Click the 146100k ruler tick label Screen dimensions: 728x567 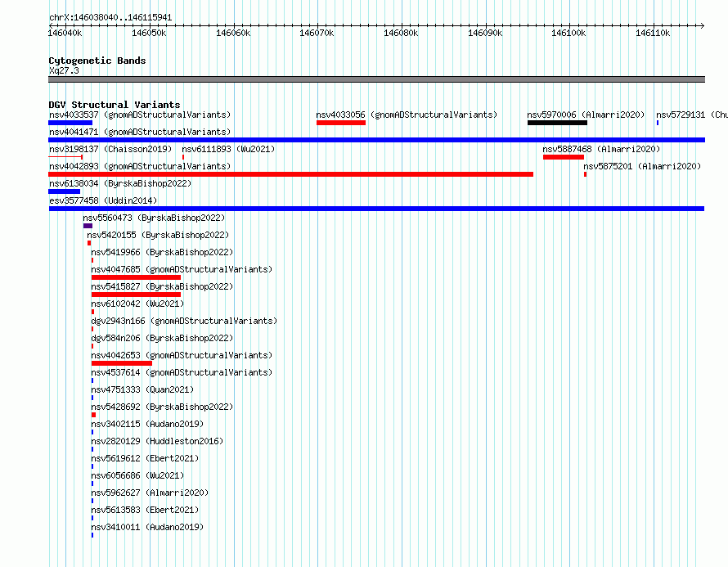click(x=568, y=33)
